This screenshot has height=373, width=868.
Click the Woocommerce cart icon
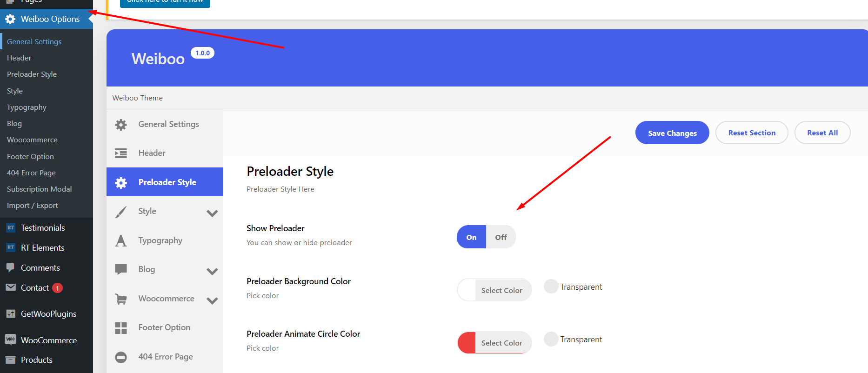pos(121,299)
